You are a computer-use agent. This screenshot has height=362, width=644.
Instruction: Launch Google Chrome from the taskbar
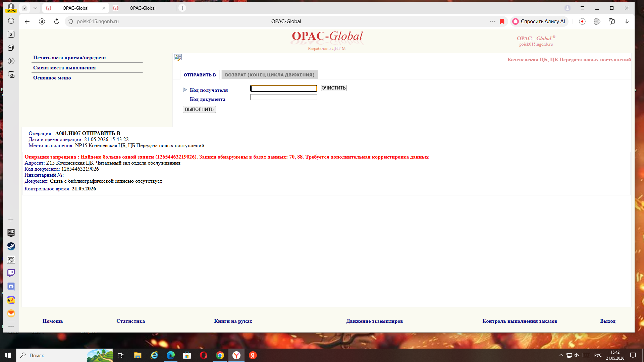(x=220, y=355)
